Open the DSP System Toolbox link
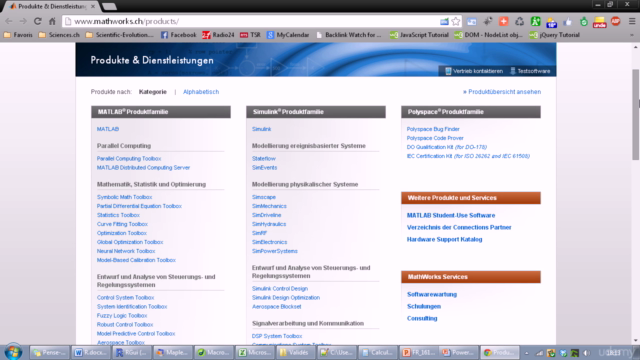Screen dimensions: 640x360 [277, 336]
